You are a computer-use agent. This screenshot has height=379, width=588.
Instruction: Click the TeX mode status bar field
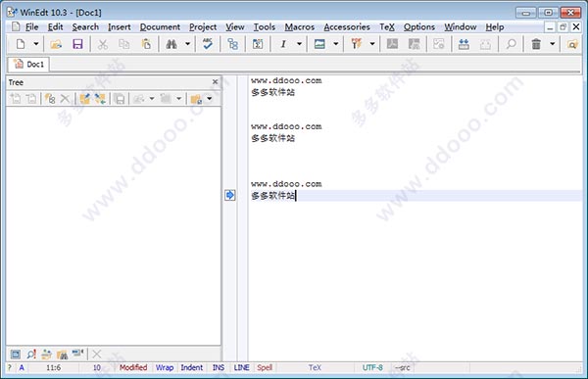pyautogui.click(x=315, y=367)
